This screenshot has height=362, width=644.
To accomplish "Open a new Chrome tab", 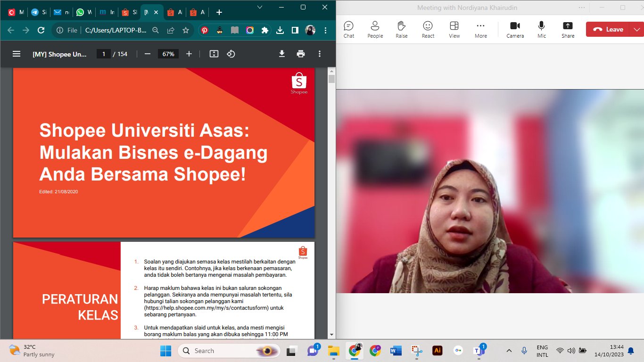I will (219, 12).
